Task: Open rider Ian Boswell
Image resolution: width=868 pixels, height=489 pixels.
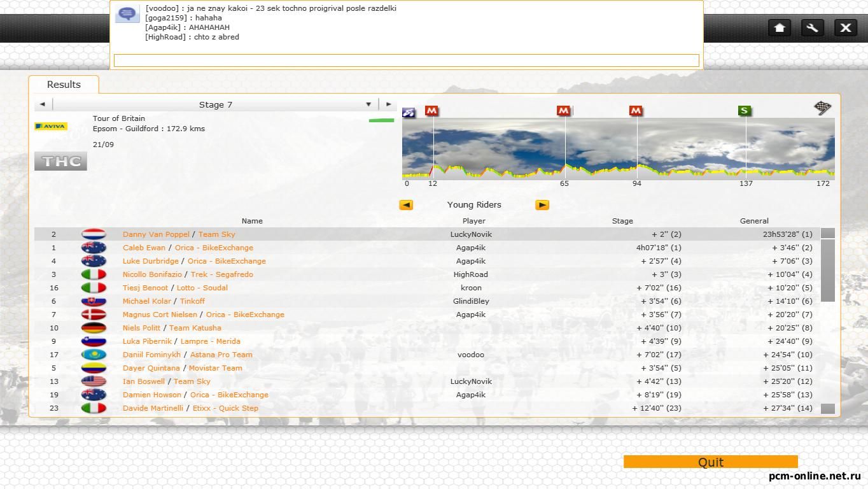Action: point(144,381)
